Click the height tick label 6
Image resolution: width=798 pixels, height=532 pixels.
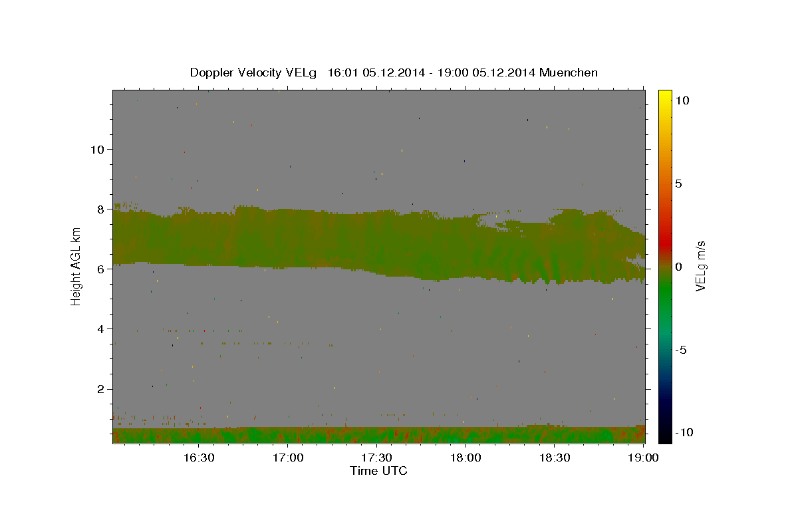click(101, 269)
